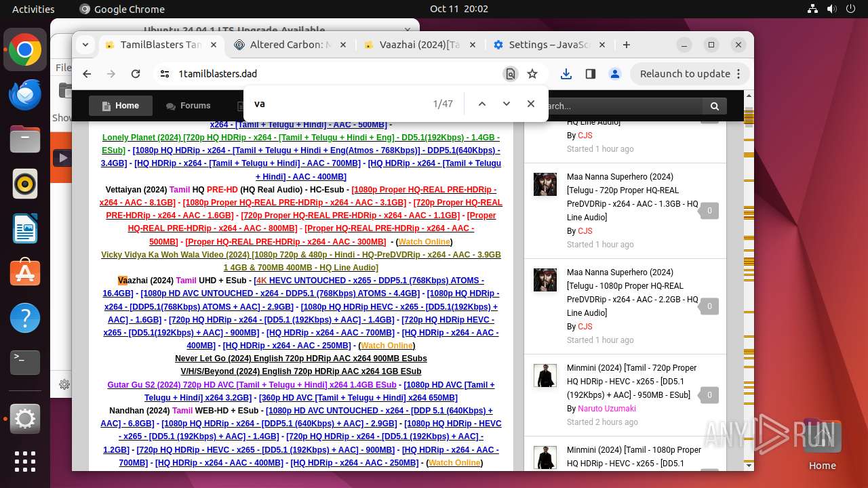
Task: Toggle the Chrome side panel icon
Action: (590, 74)
